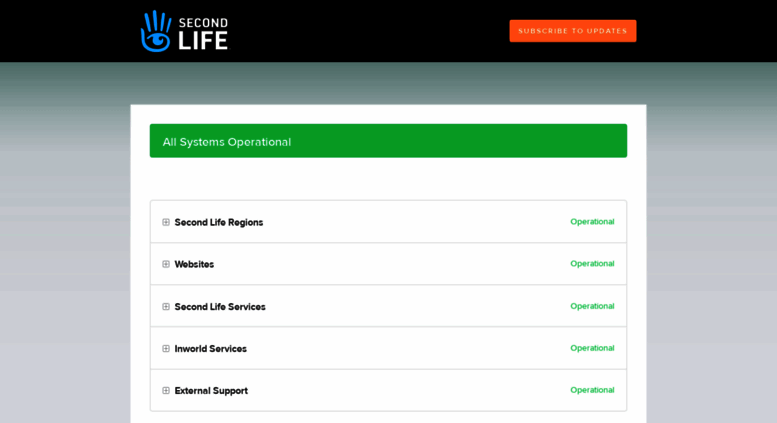The image size is (777, 423).
Task: Expand the Second Life Services group
Action: click(x=166, y=307)
